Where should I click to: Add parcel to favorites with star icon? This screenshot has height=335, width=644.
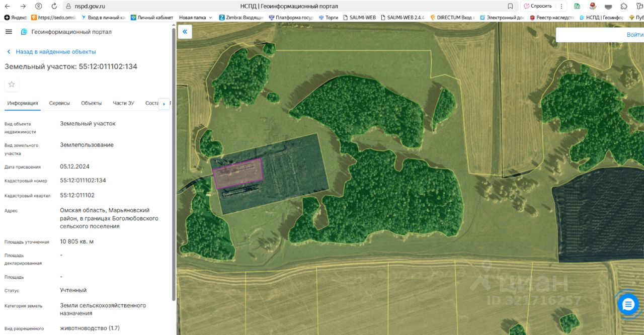coord(12,85)
